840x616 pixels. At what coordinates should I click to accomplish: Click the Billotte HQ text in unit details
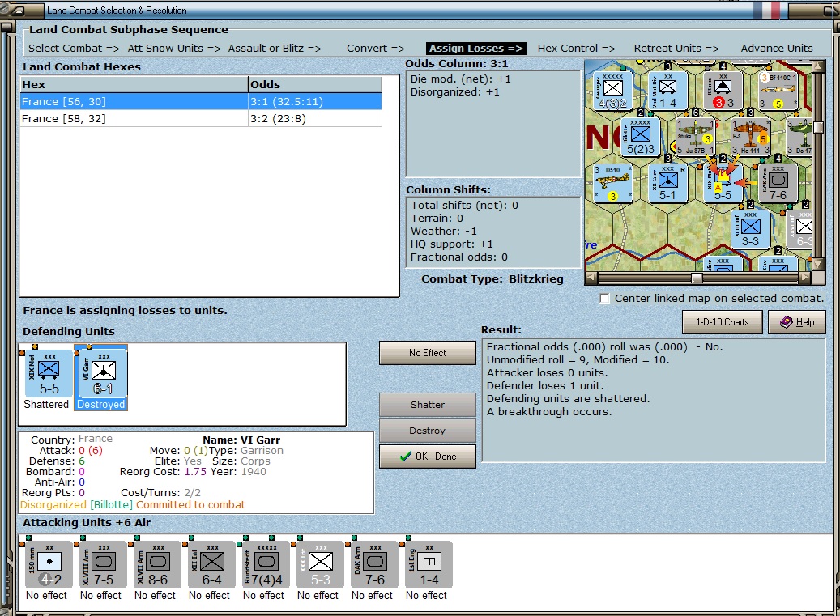pyautogui.click(x=112, y=504)
